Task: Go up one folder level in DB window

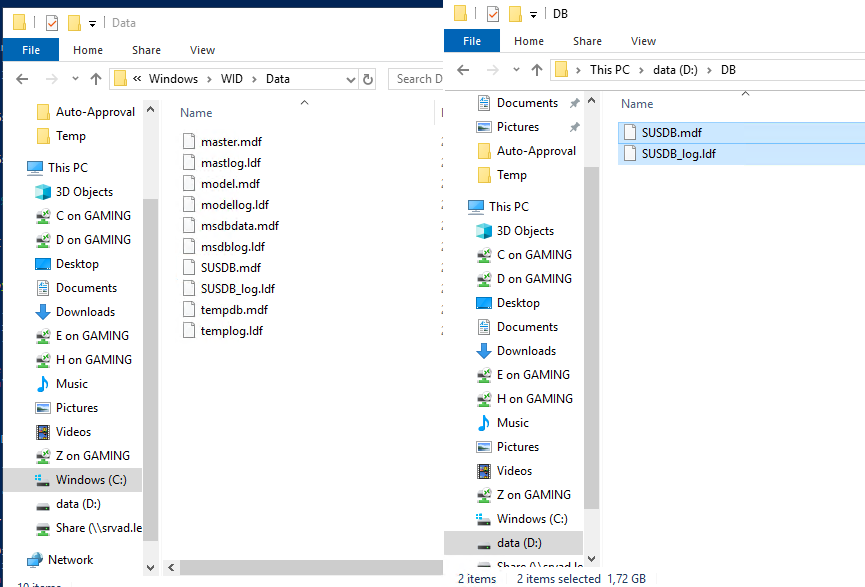Action: [x=536, y=70]
